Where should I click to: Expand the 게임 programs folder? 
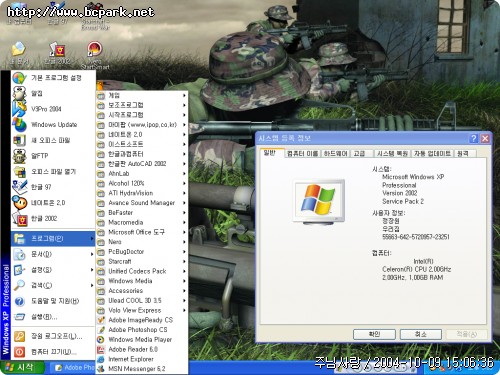142,95
